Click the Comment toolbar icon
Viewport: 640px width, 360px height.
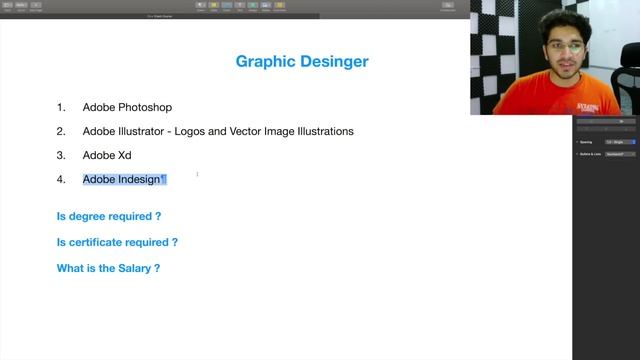[280, 5]
